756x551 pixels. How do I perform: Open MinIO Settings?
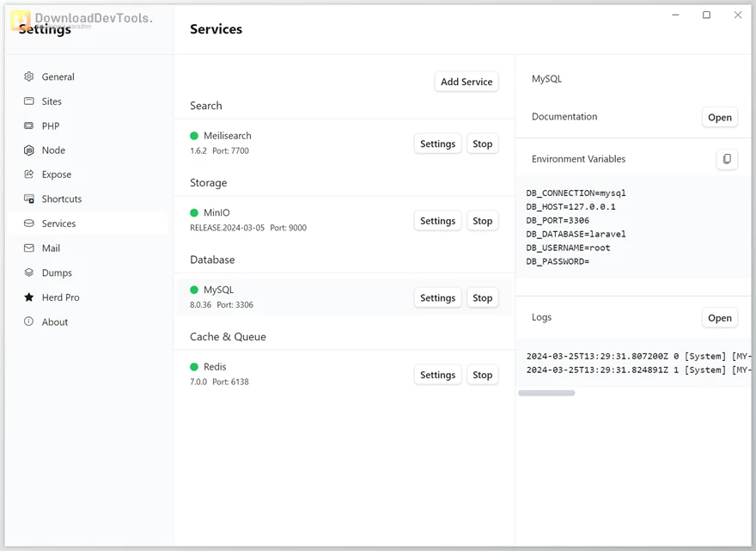[x=437, y=221]
